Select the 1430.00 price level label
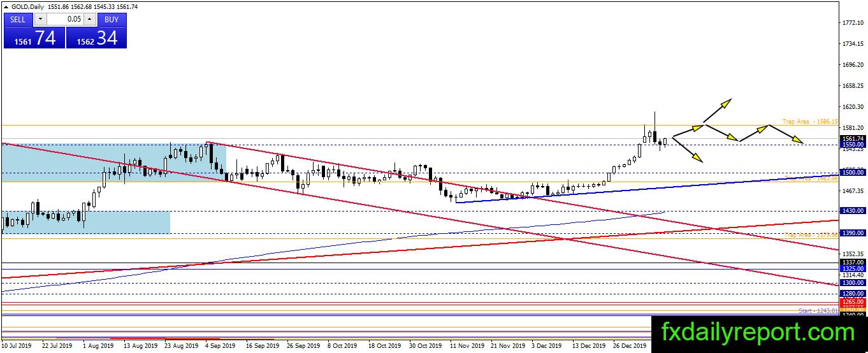 pyautogui.click(x=852, y=210)
